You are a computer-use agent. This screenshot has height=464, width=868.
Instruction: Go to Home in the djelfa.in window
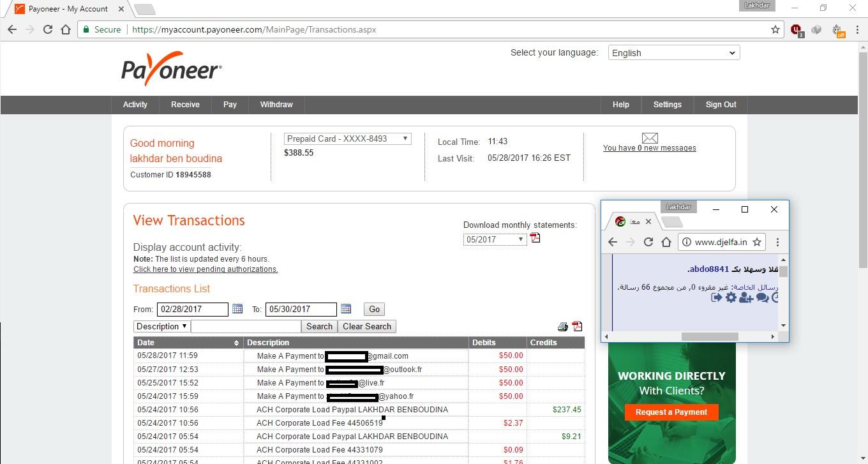666,242
